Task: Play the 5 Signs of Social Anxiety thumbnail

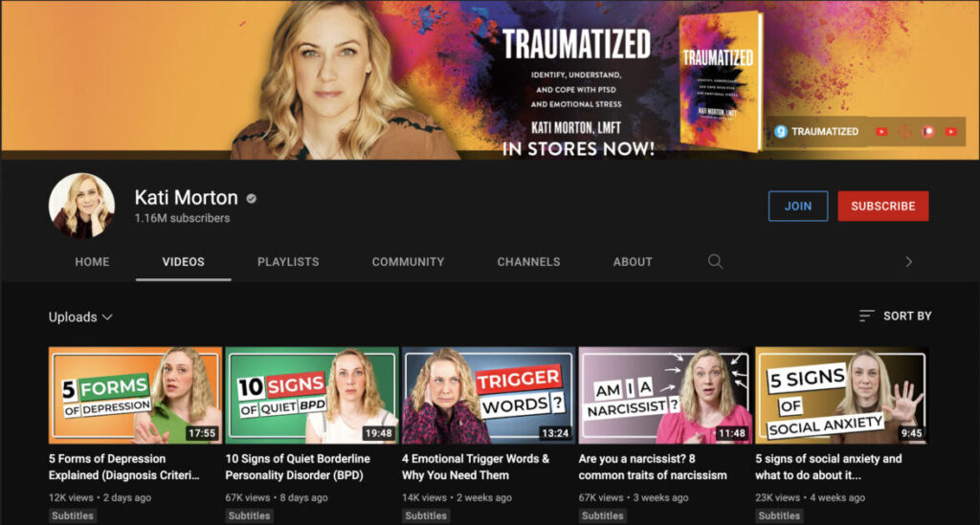Action: click(x=842, y=395)
